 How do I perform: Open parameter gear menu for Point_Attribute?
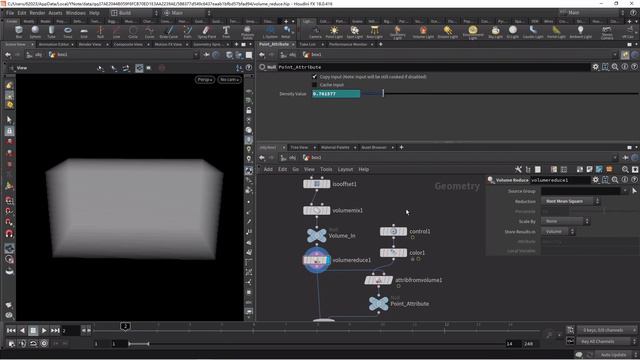click(596, 67)
